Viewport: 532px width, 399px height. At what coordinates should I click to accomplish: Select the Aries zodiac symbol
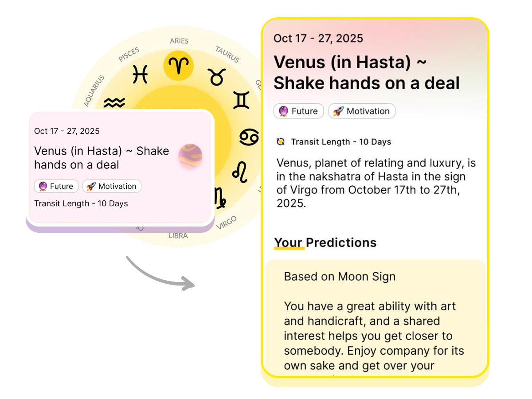179,66
